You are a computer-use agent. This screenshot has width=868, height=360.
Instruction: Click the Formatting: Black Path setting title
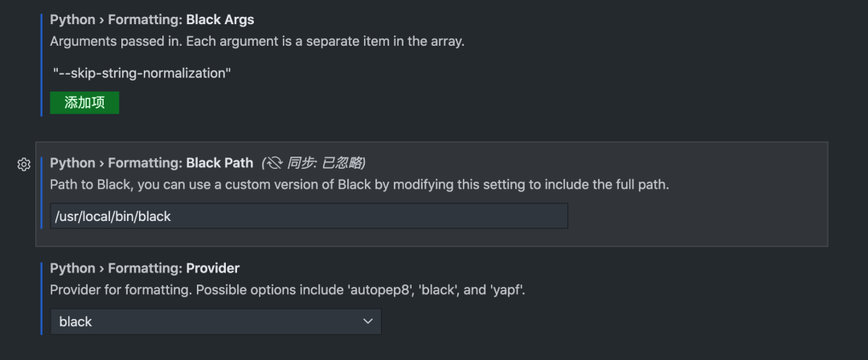[x=151, y=163]
